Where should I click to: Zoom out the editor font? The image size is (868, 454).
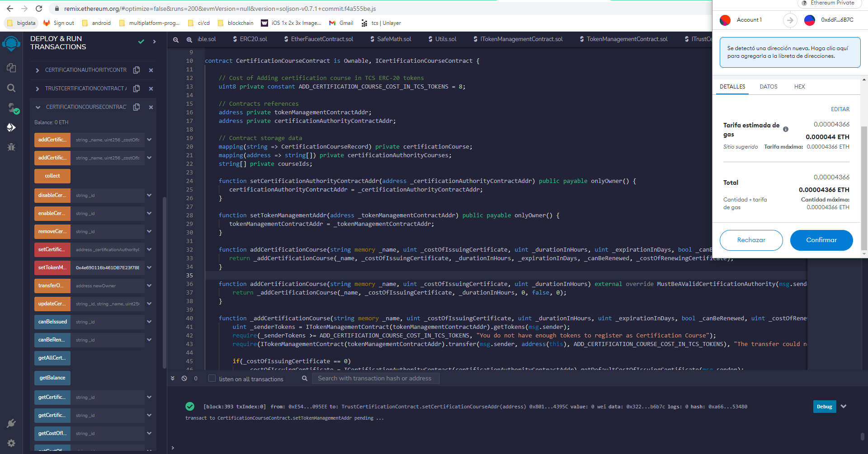[x=176, y=40]
